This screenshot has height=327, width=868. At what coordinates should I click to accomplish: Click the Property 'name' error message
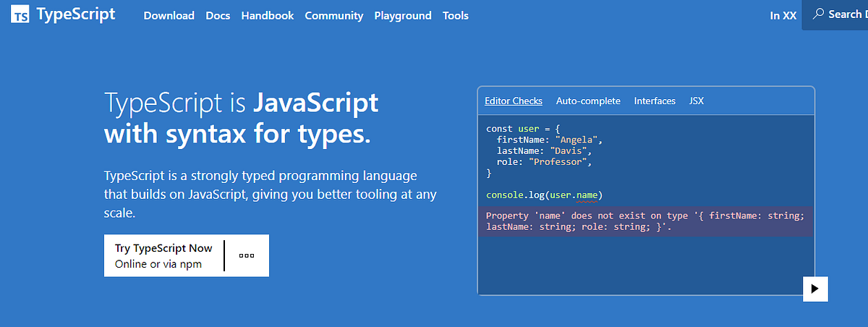point(647,221)
